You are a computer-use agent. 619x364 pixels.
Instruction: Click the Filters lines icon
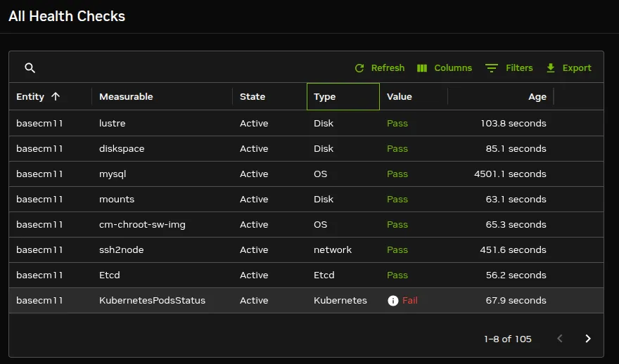pyautogui.click(x=492, y=68)
